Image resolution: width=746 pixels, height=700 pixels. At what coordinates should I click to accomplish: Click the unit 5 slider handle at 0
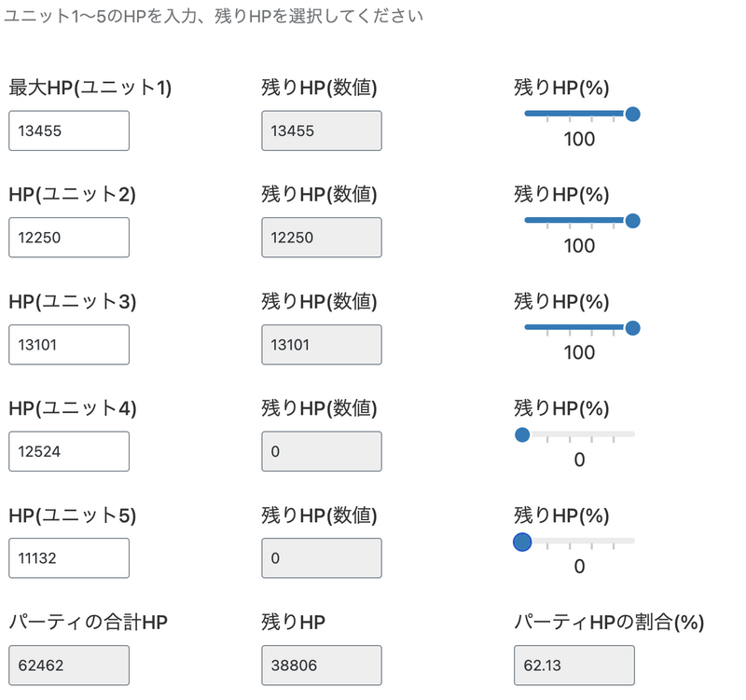point(522,541)
